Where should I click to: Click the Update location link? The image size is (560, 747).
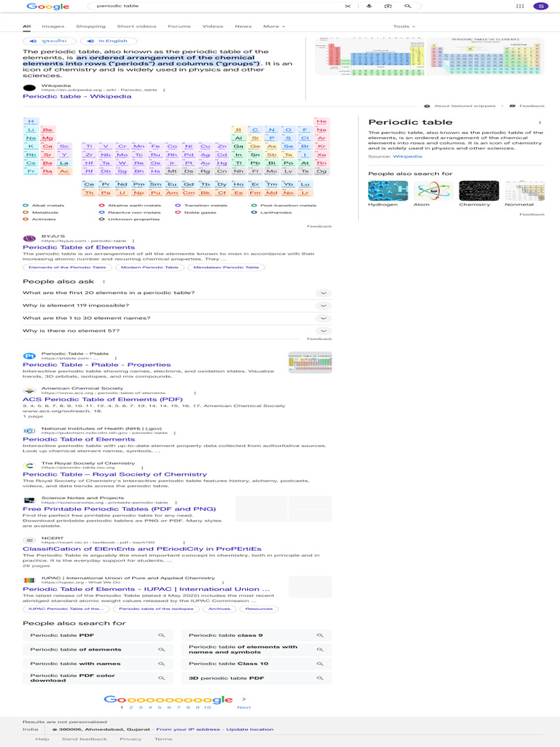(x=249, y=729)
